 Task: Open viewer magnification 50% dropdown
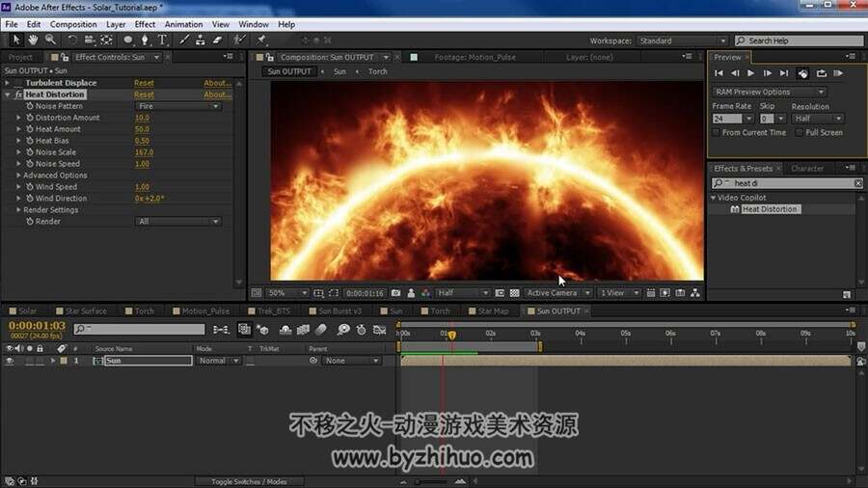pos(286,292)
